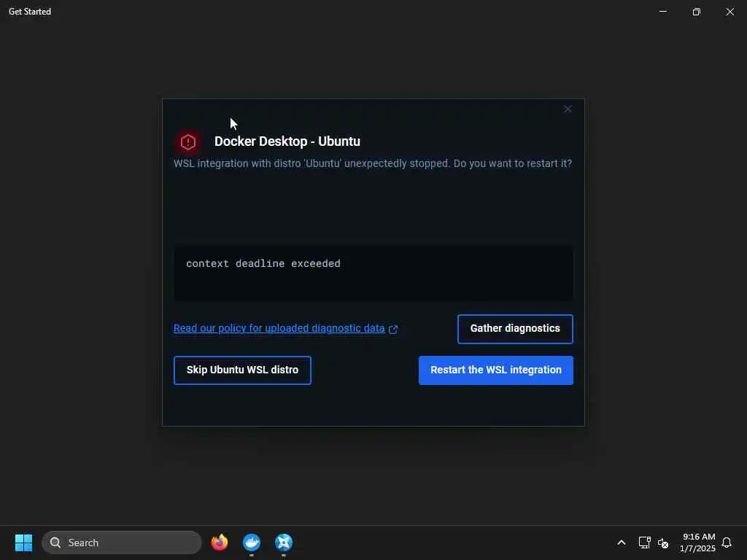Click the 'Docker Desktop - Ubuntu' dialog title
Image resolution: width=747 pixels, height=560 pixels.
(287, 141)
